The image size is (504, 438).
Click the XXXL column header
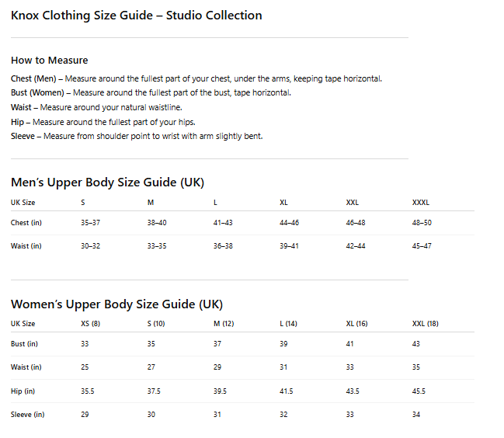[x=420, y=203]
